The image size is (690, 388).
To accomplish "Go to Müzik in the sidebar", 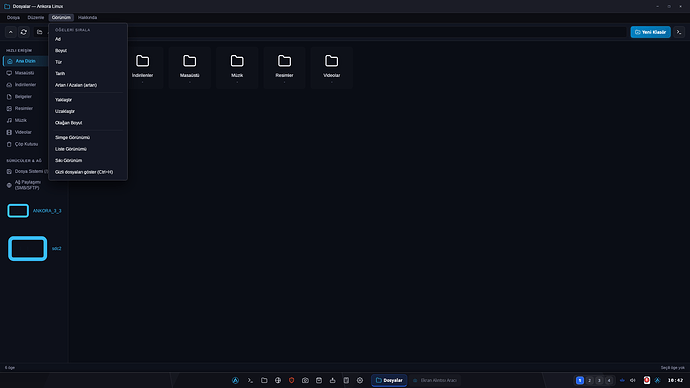I will coord(26,120).
